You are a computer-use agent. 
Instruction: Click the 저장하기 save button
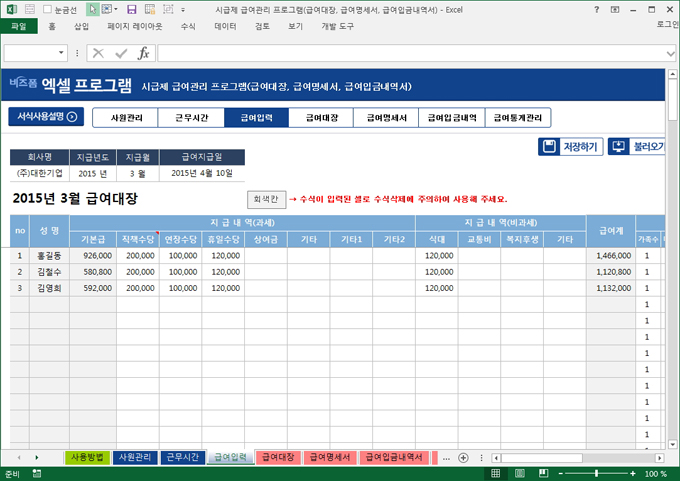(x=571, y=147)
